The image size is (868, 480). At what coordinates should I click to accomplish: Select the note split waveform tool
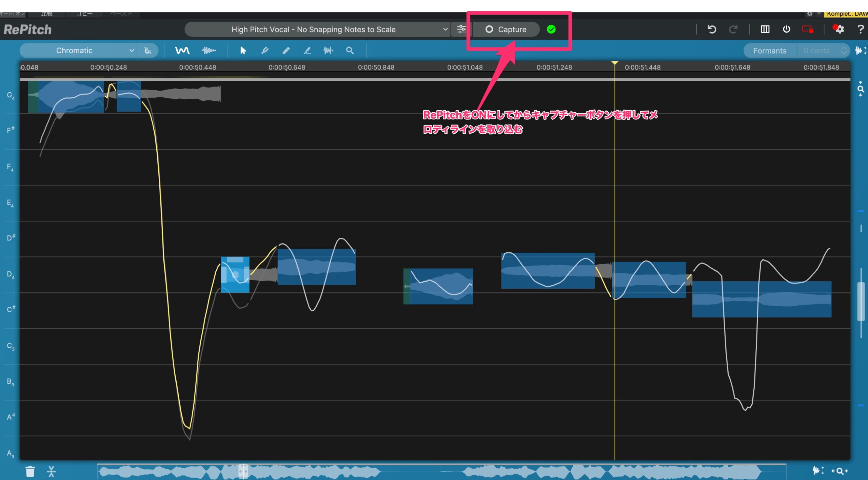(328, 51)
